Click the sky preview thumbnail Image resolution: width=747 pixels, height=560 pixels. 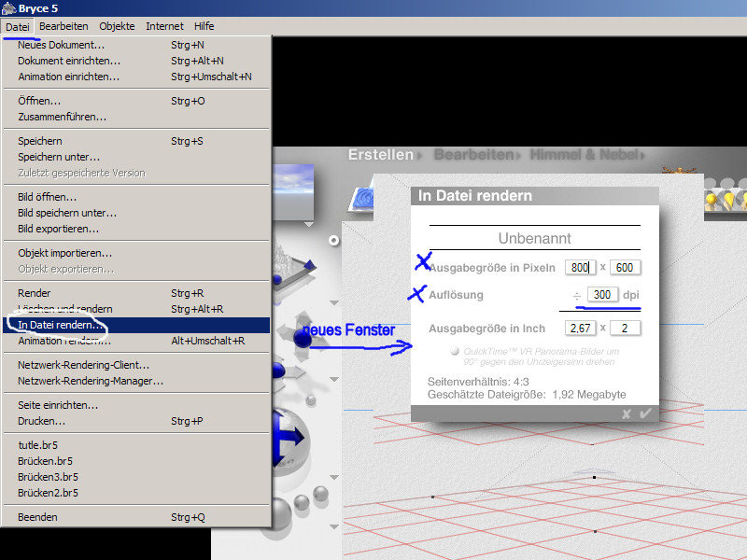click(293, 192)
